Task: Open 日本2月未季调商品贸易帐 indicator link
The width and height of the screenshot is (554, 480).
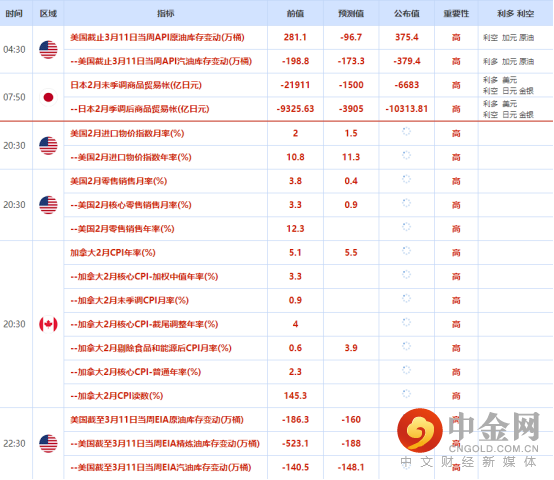Action: [x=136, y=85]
